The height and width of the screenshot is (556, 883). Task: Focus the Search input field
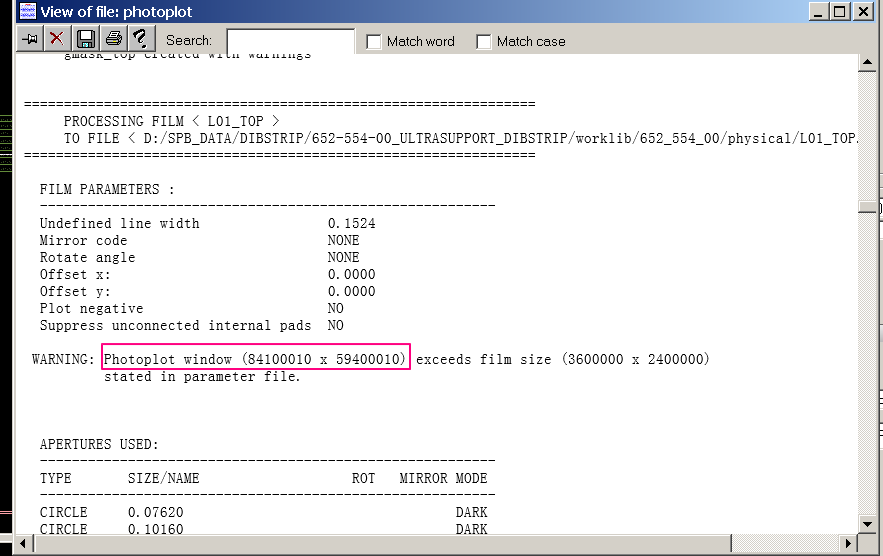tap(291, 41)
